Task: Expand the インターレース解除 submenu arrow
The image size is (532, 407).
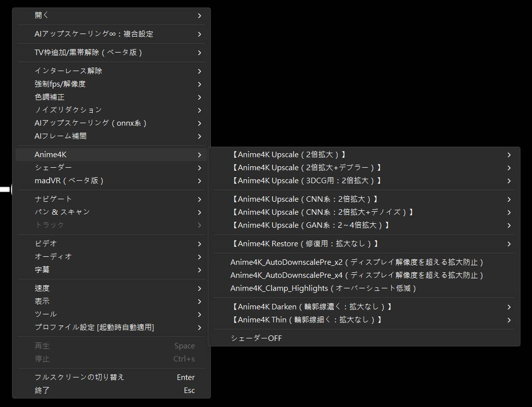Action: click(x=199, y=71)
